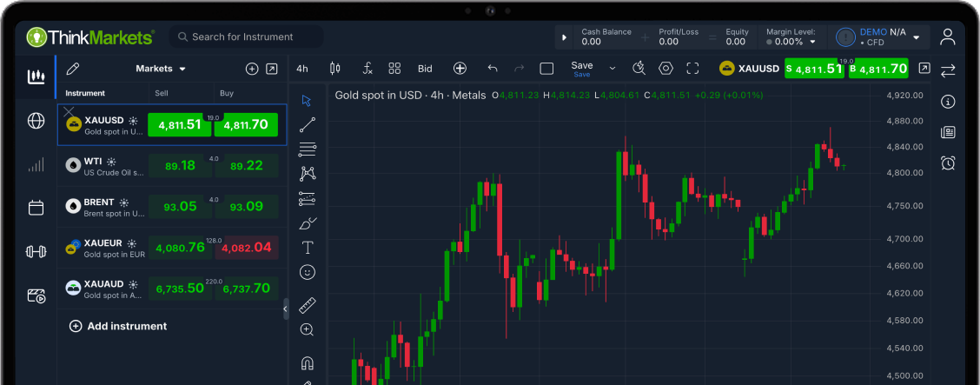The image size is (980, 385).
Task: Open the price alerts alarm clock icon
Action: pos(948,163)
